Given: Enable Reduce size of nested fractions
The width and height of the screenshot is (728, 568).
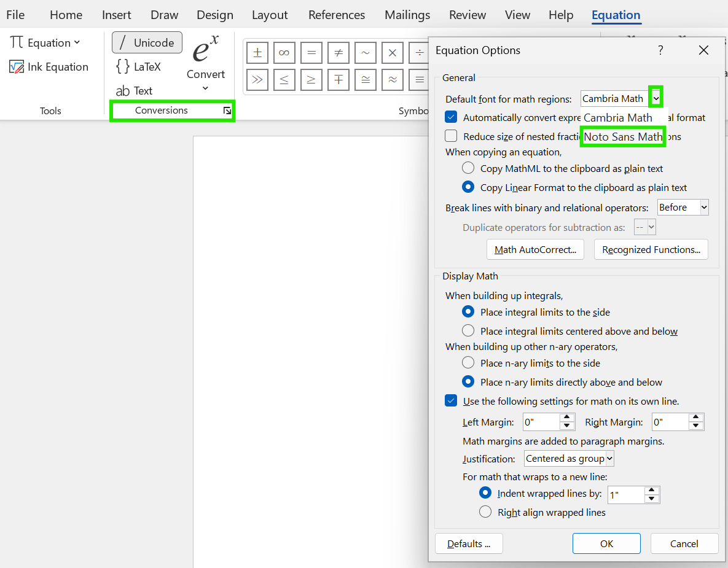Looking at the screenshot, I should tap(451, 136).
